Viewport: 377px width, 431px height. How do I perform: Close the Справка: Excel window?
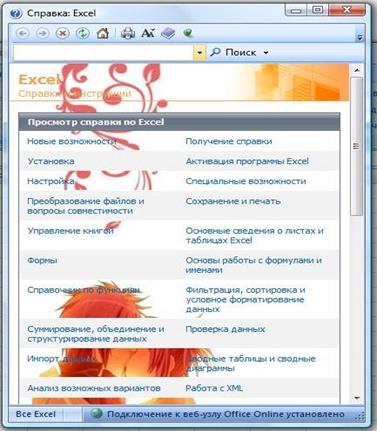tap(347, 10)
